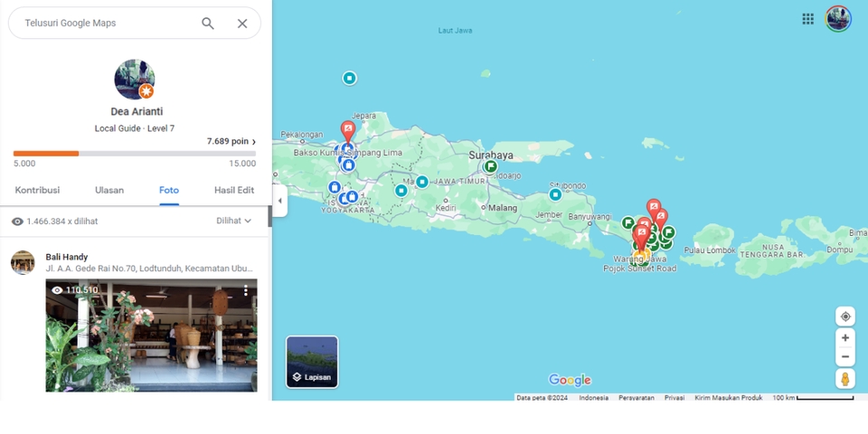Click the blue shopping marker above Yogyakarta
868x434 pixels.
coord(335,188)
